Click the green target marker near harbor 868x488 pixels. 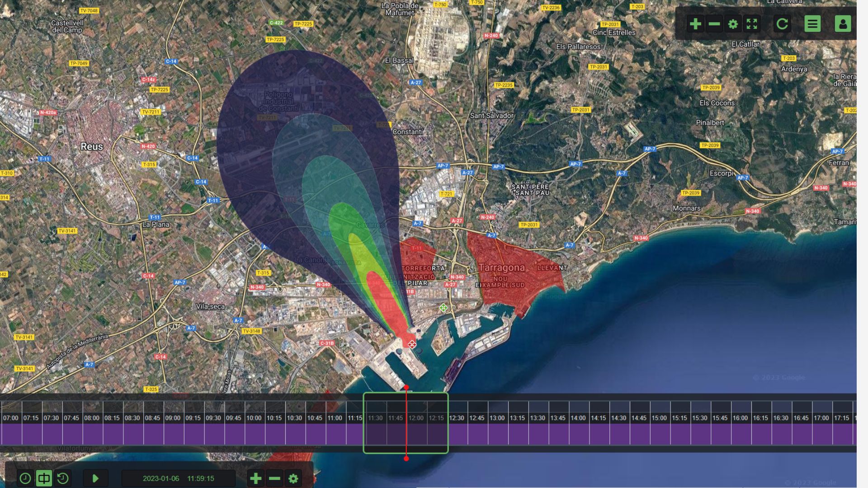pyautogui.click(x=443, y=308)
